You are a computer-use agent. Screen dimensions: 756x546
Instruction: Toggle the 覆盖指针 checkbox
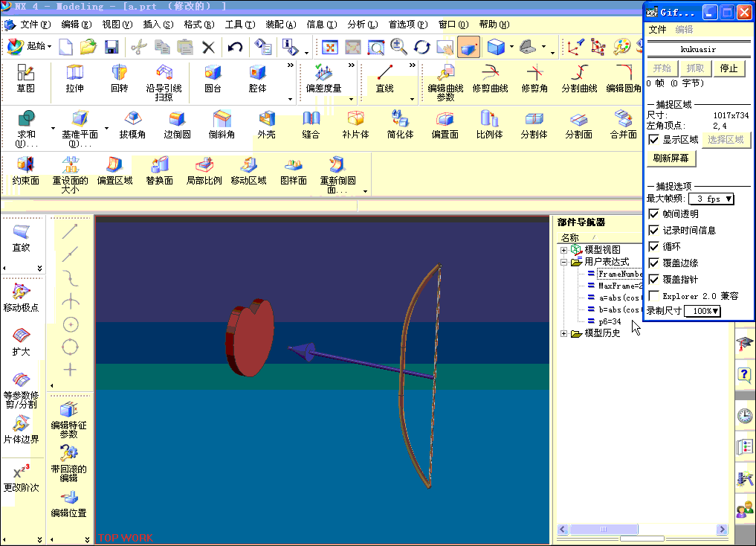[653, 279]
